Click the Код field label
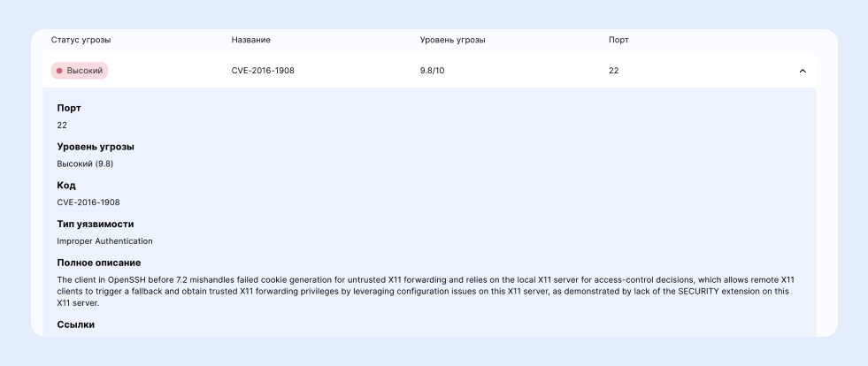This screenshot has height=366, width=868. [66, 186]
